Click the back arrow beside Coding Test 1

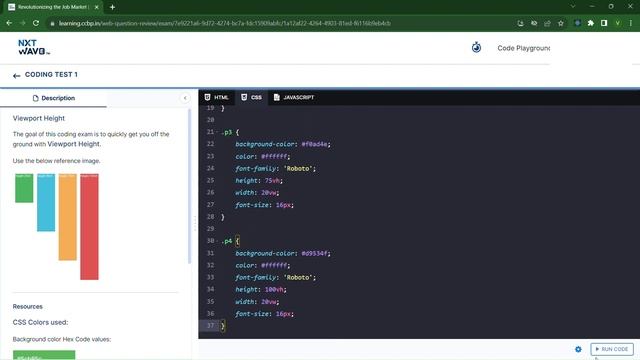16,76
